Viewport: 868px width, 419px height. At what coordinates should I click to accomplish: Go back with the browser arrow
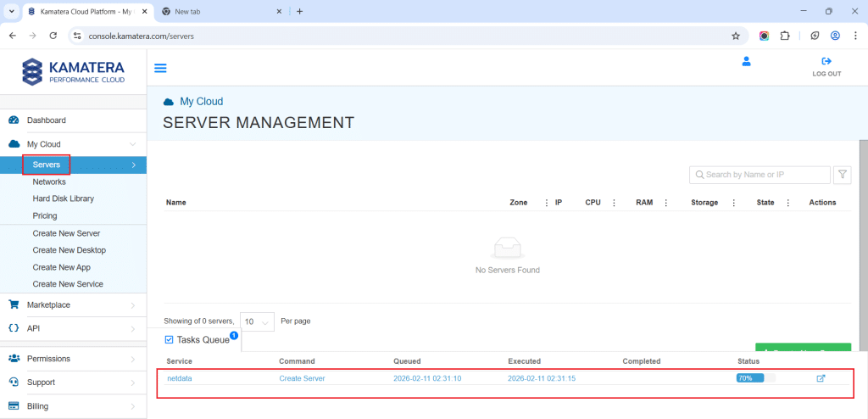coord(13,36)
